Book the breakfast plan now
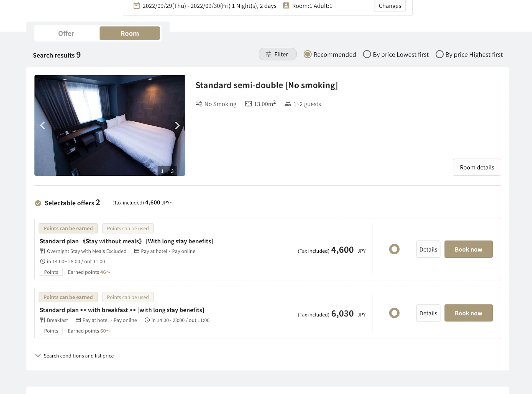 [x=468, y=313]
